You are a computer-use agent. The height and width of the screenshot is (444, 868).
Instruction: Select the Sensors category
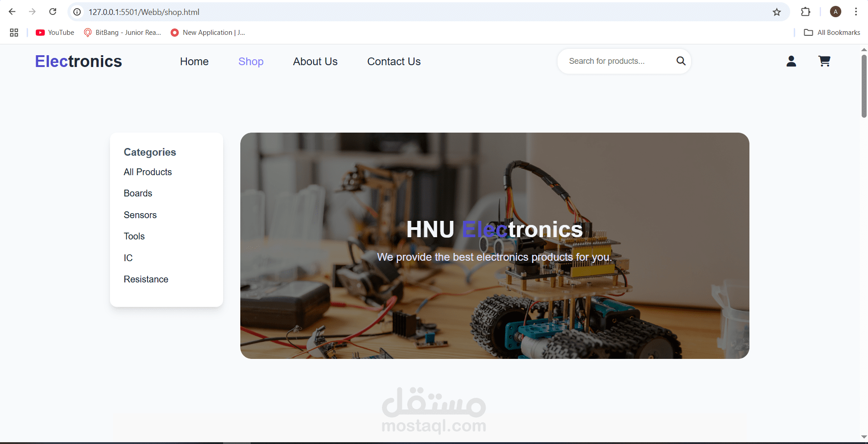tap(140, 215)
